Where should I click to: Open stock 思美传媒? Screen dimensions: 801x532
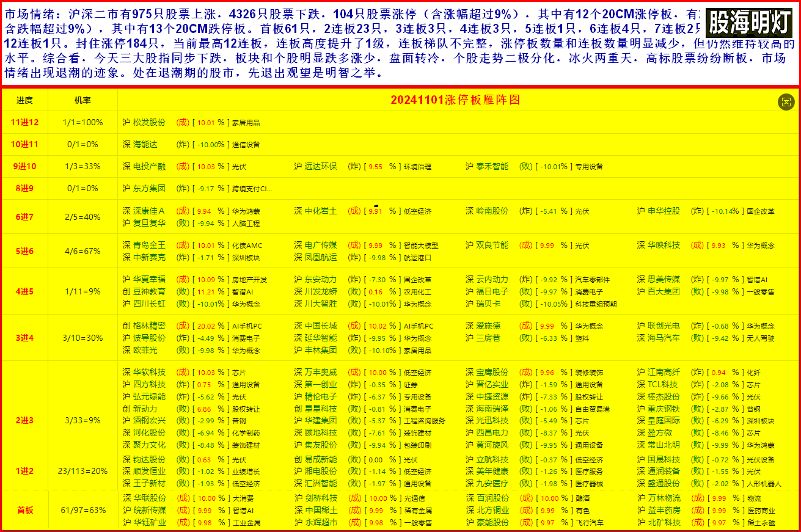(x=664, y=279)
